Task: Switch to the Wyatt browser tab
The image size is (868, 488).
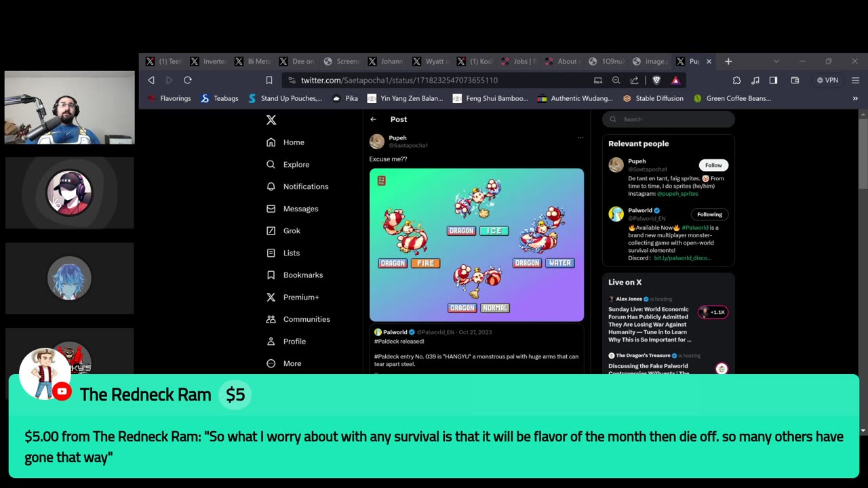Action: 430,61
